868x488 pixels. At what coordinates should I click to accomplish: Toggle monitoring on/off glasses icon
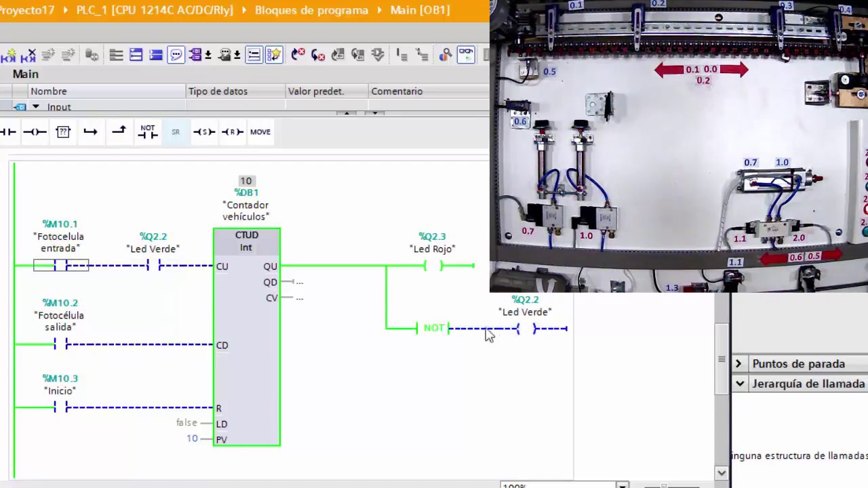(466, 55)
